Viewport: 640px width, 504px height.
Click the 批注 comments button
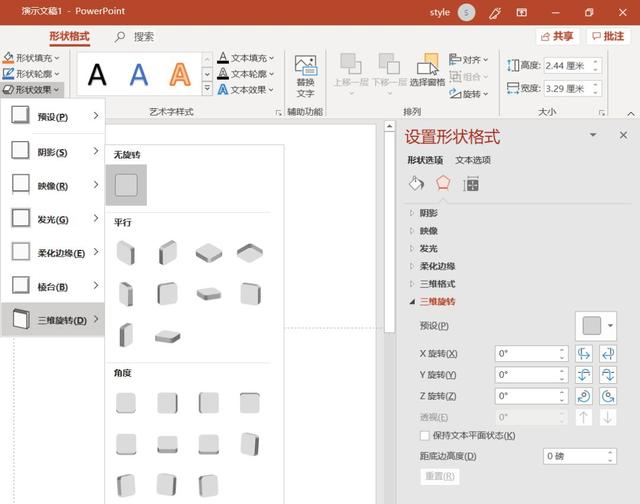[608, 36]
